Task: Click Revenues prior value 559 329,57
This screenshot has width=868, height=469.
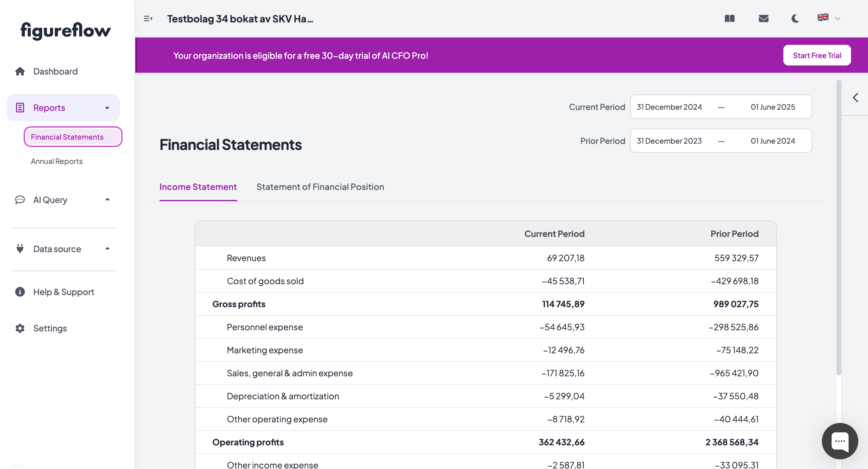Action: pos(737,258)
